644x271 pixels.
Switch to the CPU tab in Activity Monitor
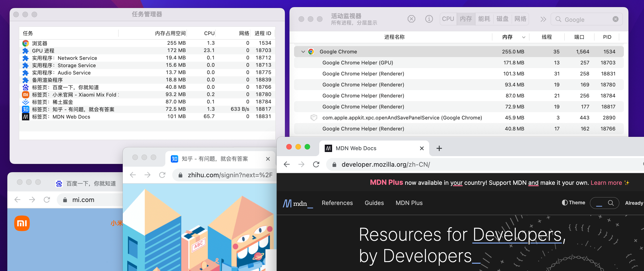448,19
